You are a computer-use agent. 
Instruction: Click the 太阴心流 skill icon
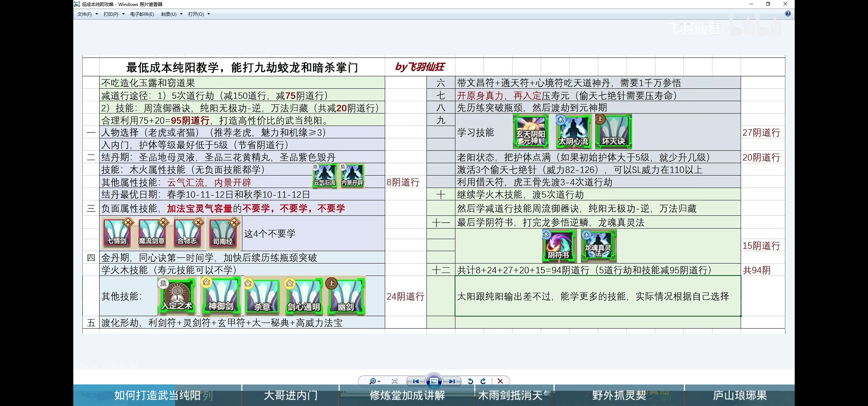[x=573, y=132]
